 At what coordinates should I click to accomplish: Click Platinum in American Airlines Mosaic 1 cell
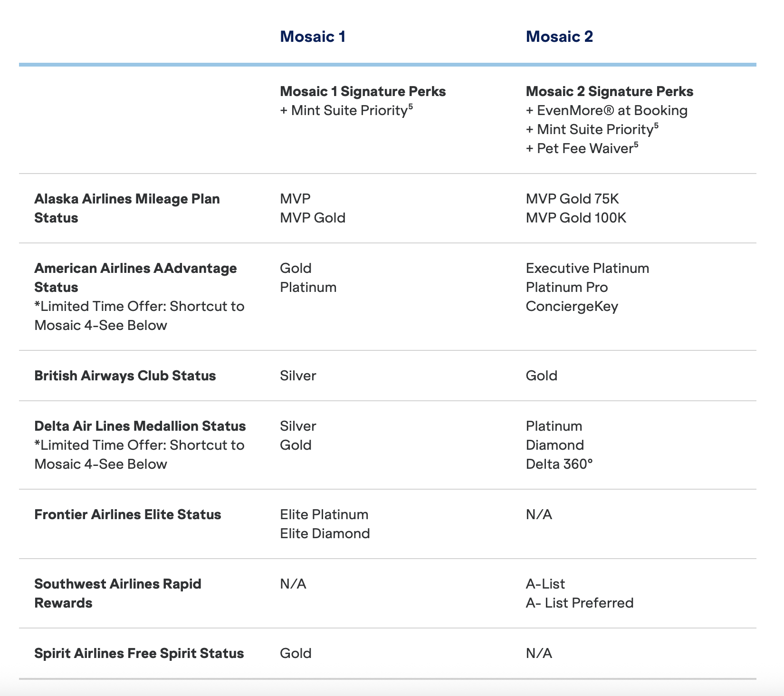[x=308, y=287]
